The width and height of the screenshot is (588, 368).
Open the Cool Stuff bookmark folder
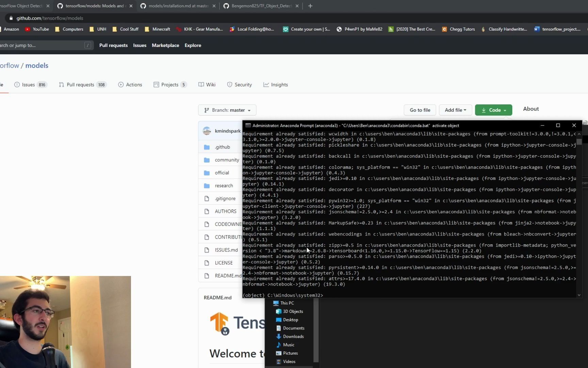pos(126,29)
